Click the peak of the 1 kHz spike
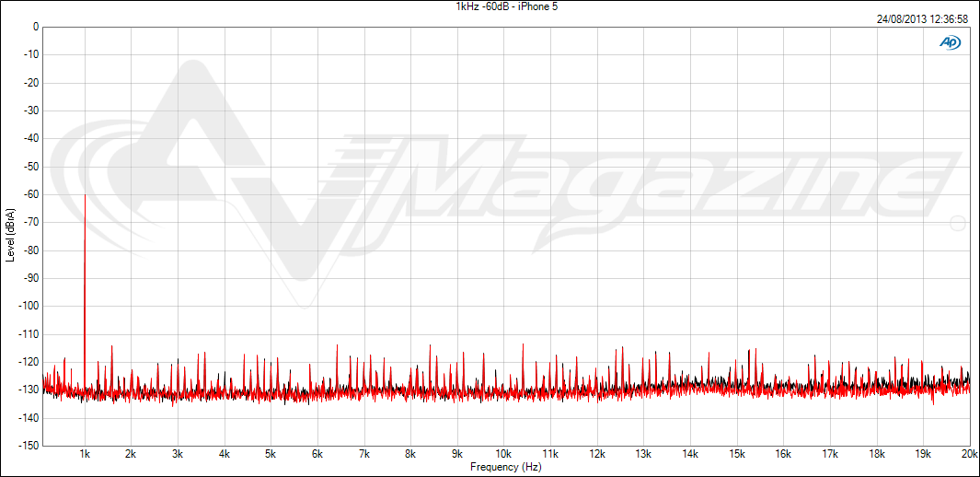The width and height of the screenshot is (980, 477). (x=85, y=195)
